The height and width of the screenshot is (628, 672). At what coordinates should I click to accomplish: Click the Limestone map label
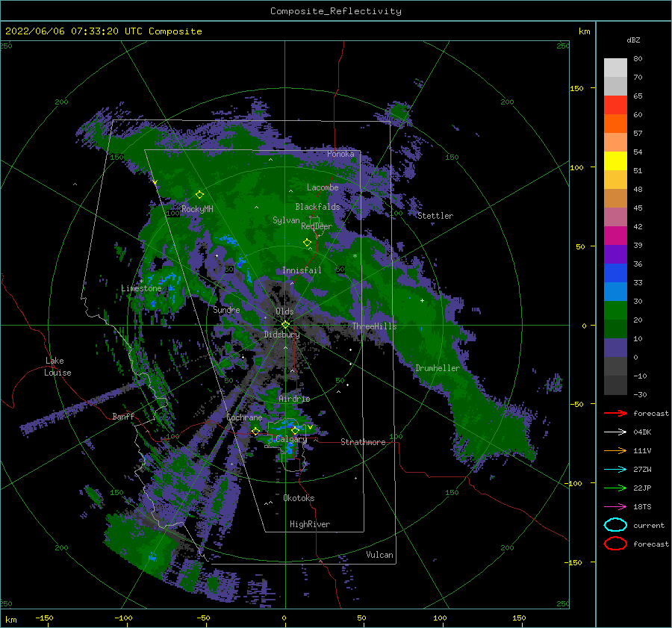coord(141,288)
